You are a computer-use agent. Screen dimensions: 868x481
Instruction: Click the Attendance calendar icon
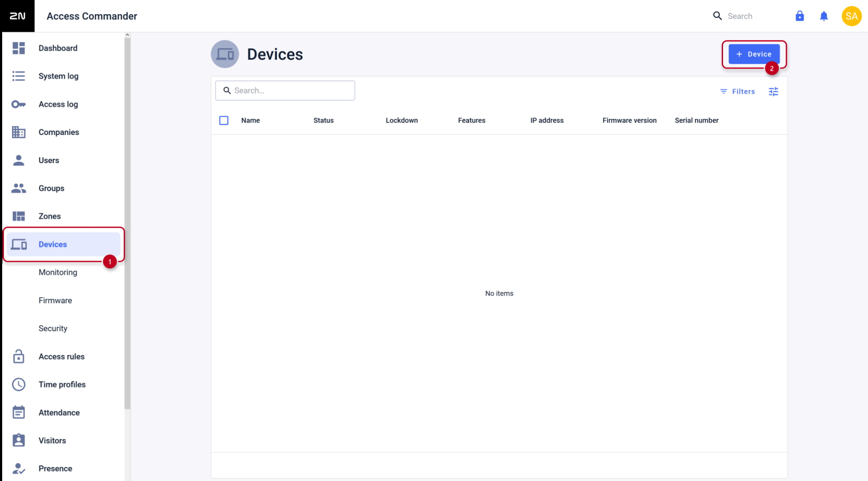[x=19, y=412]
